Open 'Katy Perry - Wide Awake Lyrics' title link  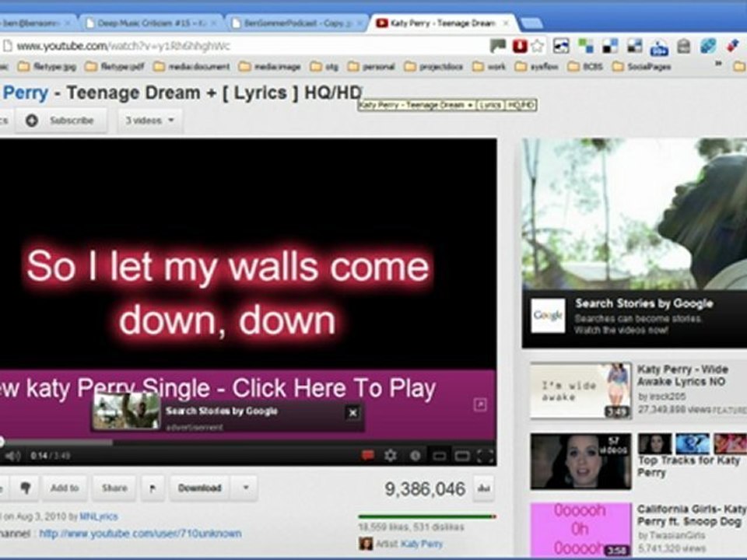point(682,375)
